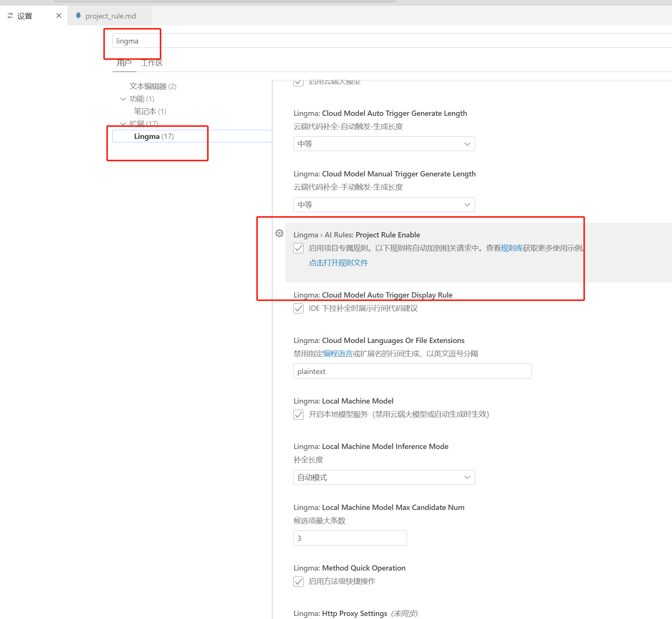The width and height of the screenshot is (672, 619).
Task: Open the 规则库 link
Action: coord(512,248)
